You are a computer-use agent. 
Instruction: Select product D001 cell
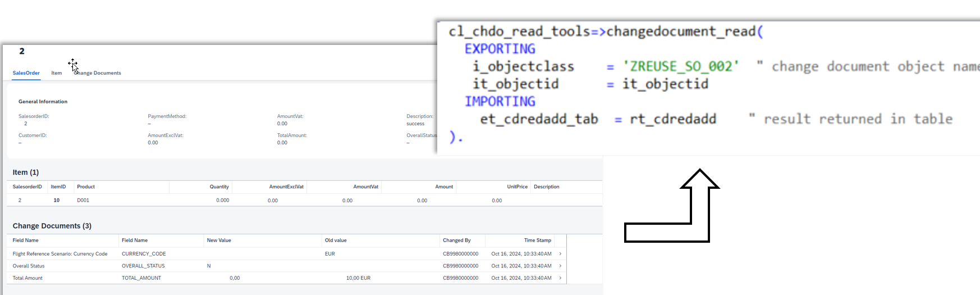point(83,200)
